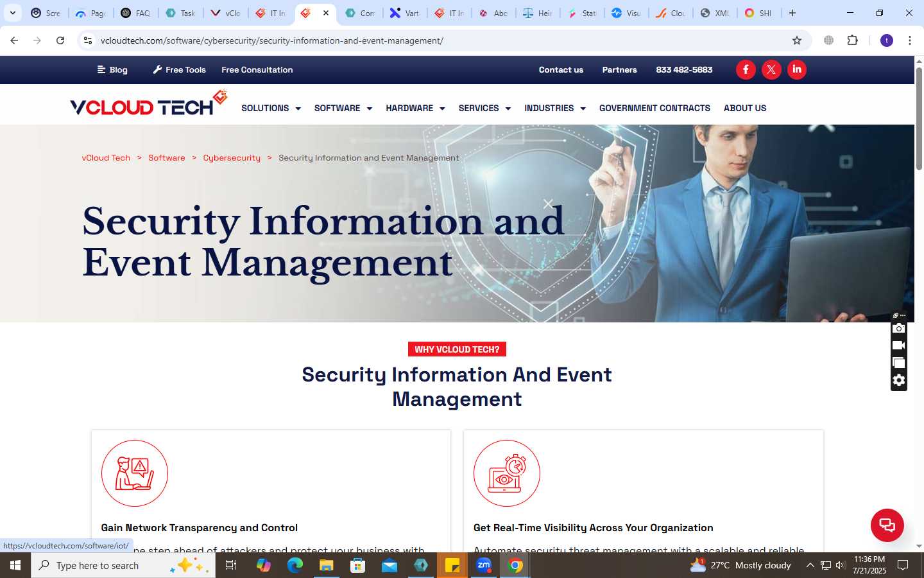Close the current active browser tab
This screenshot has height=578, width=924.
(x=326, y=13)
